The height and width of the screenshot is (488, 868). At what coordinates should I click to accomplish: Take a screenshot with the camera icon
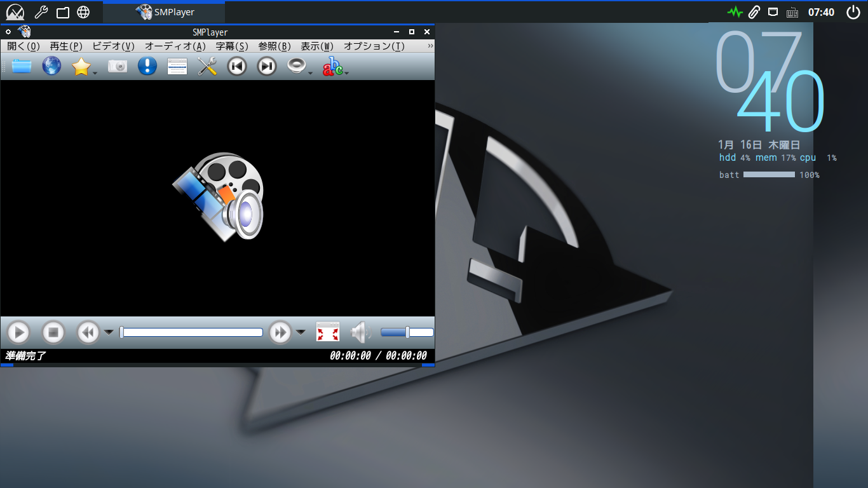(x=118, y=66)
